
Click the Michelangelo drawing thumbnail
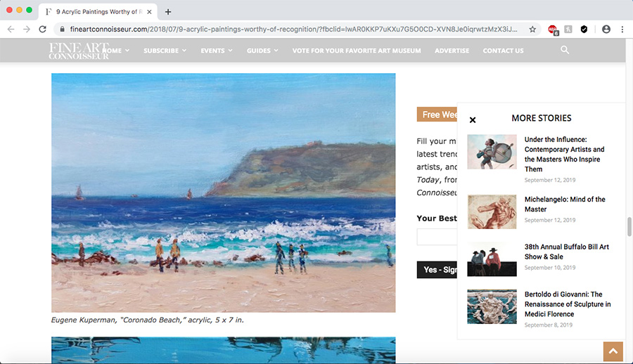(492, 212)
